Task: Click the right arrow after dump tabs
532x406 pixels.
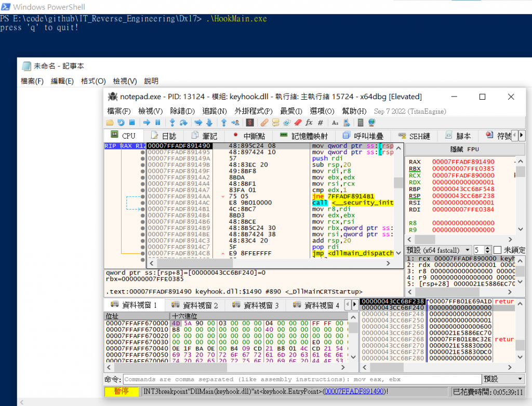Action: click(x=354, y=305)
